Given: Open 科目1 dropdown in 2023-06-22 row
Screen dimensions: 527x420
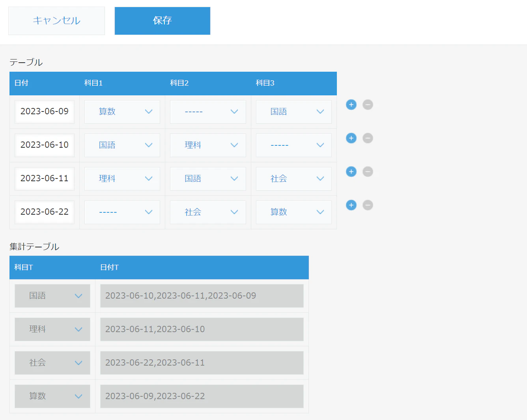Looking at the screenshot, I should [122, 212].
